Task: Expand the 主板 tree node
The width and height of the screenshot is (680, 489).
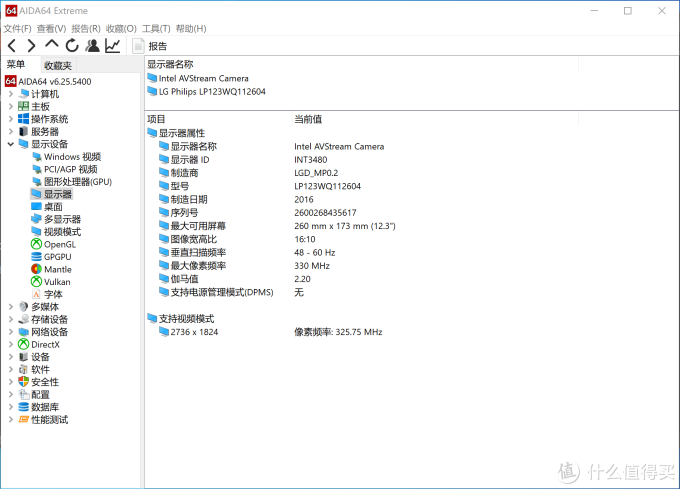Action: point(11,107)
